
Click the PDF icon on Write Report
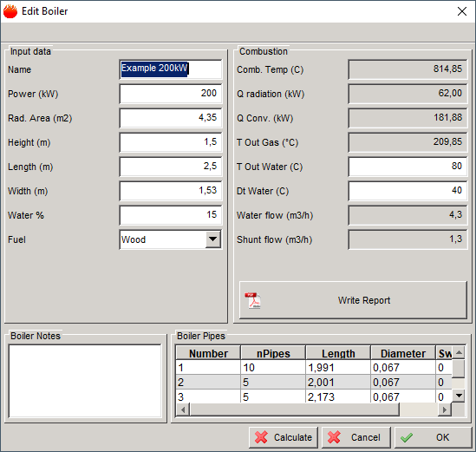pos(253,300)
